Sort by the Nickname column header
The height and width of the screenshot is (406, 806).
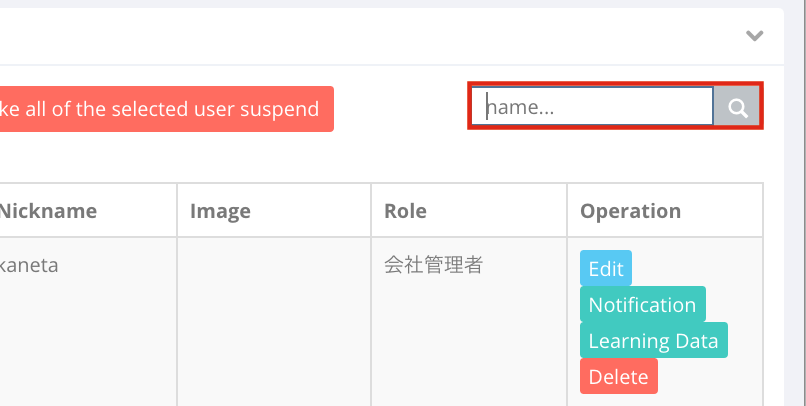49,211
